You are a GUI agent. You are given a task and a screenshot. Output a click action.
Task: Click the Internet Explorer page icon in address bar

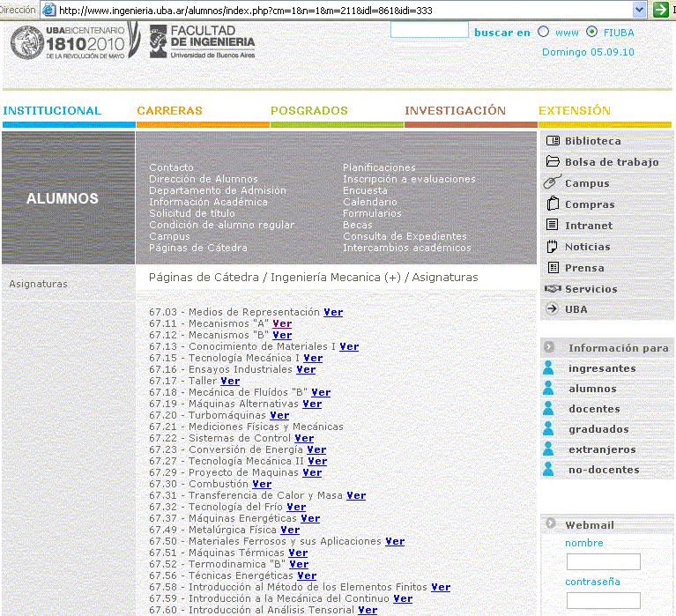click(49, 10)
